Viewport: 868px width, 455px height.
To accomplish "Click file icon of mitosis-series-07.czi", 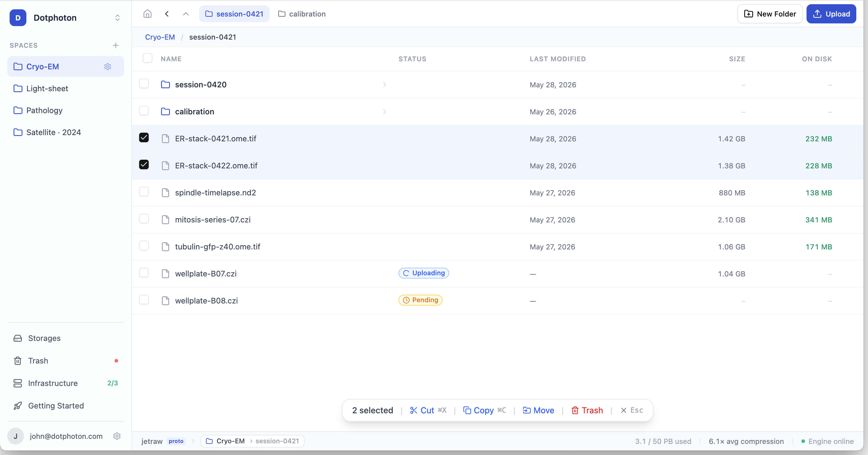I will [166, 220].
